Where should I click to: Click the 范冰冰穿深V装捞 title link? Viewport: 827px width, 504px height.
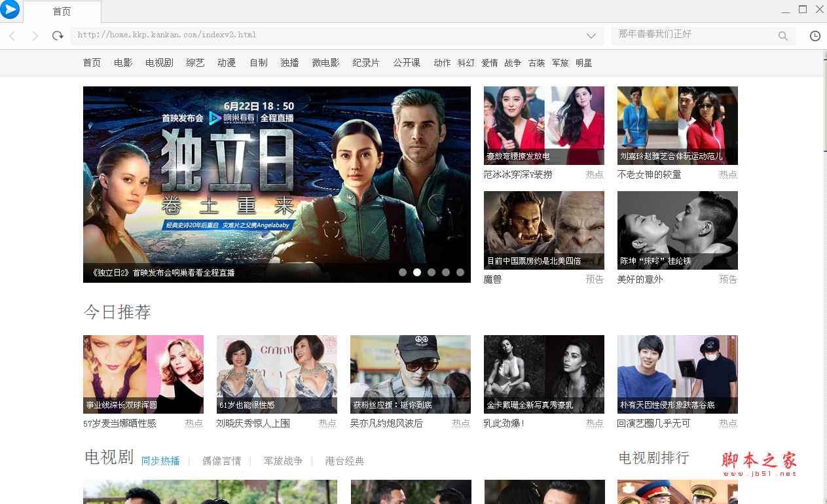click(518, 175)
